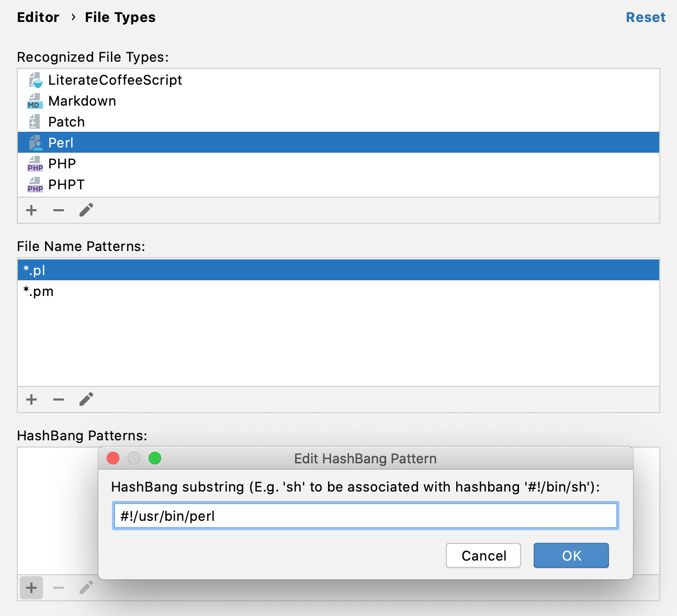Select the *.pl file name pattern
The width and height of the screenshot is (677, 616).
pyautogui.click(x=338, y=270)
